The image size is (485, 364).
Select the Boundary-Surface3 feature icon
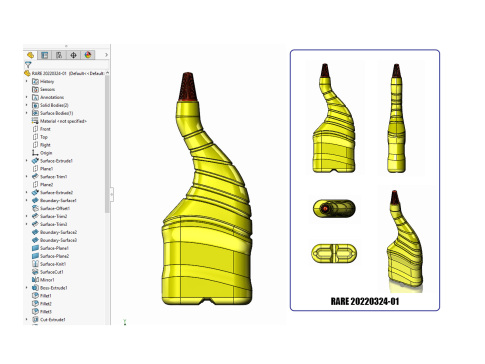click(35, 240)
